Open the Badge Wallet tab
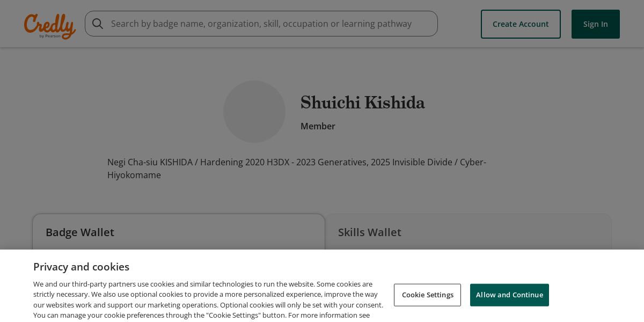Viewport: 644px width, 322px height. [80, 232]
